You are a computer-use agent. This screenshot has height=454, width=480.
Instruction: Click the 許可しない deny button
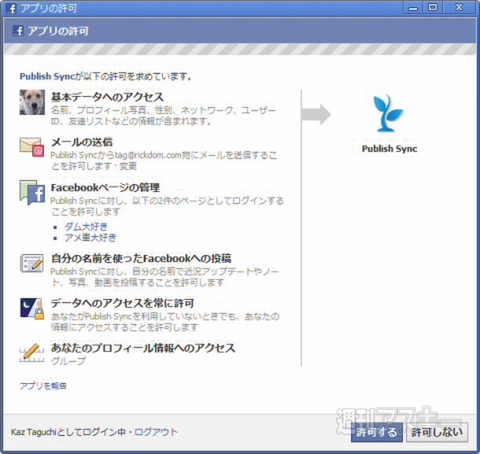pyautogui.click(x=437, y=432)
